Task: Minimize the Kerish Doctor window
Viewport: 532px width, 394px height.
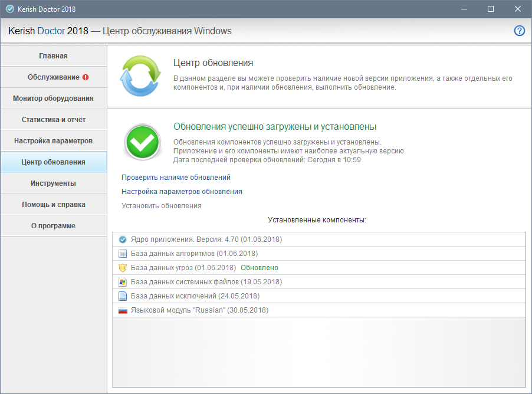Action: (464, 9)
